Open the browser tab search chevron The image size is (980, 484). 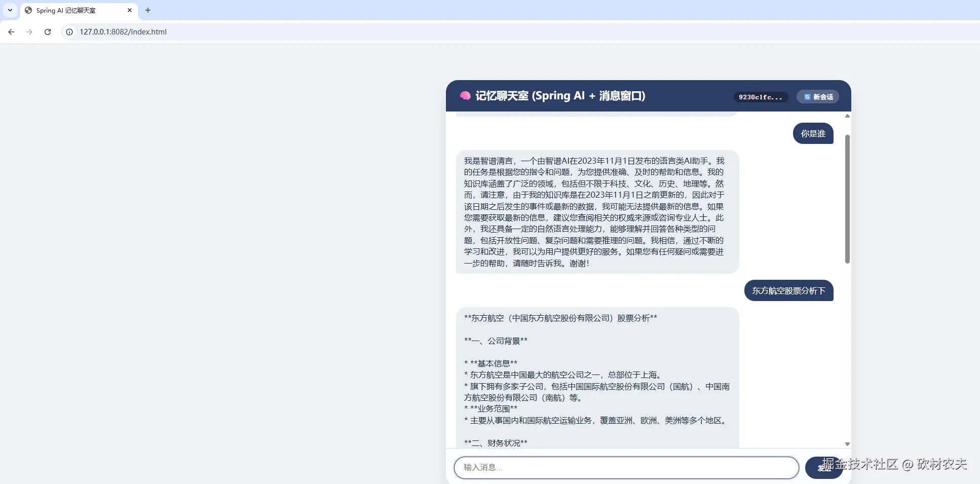click(x=10, y=10)
